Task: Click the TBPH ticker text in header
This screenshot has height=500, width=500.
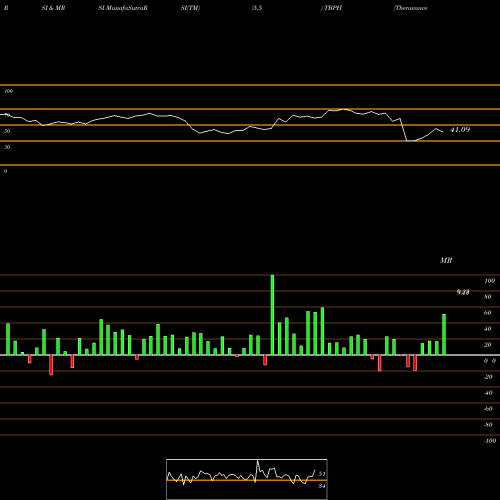Action: [x=333, y=8]
